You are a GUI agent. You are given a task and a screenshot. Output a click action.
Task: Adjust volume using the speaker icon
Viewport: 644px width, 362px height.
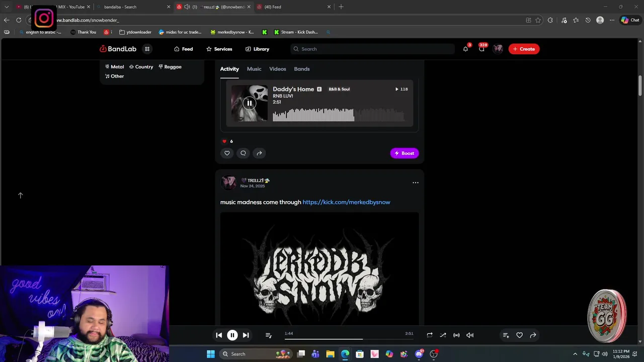tap(470, 335)
